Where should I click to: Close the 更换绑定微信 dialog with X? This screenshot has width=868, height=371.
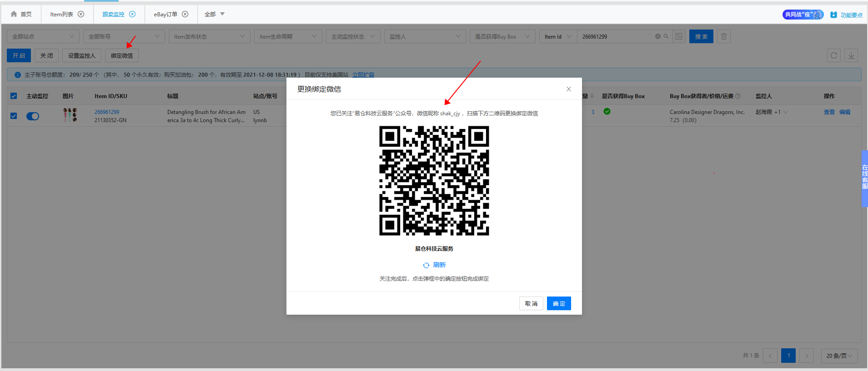568,89
